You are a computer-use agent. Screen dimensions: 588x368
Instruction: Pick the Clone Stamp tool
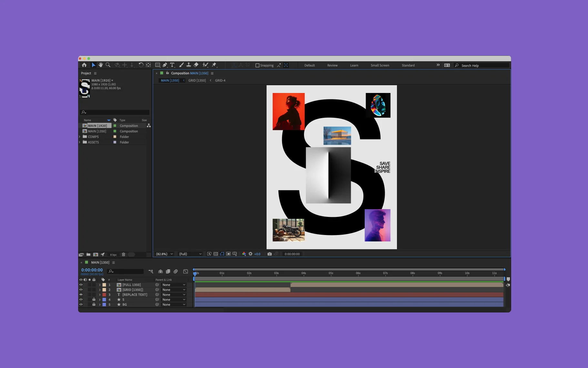(188, 65)
